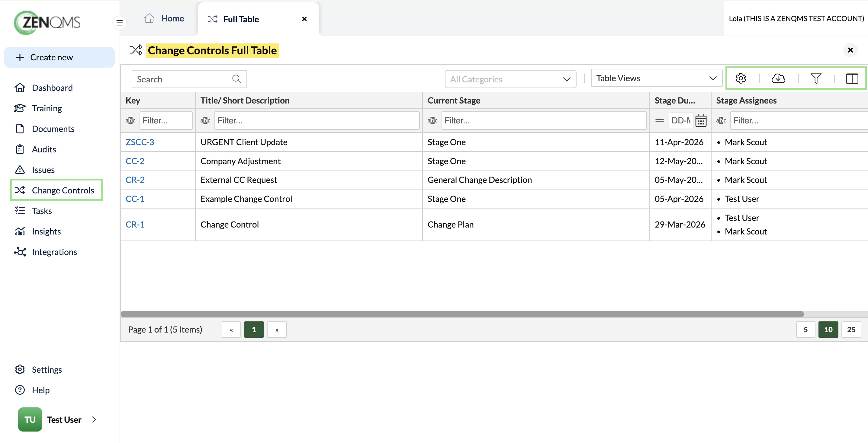Open the CR-1 record link
The width and height of the screenshot is (868, 443).
[x=135, y=224]
